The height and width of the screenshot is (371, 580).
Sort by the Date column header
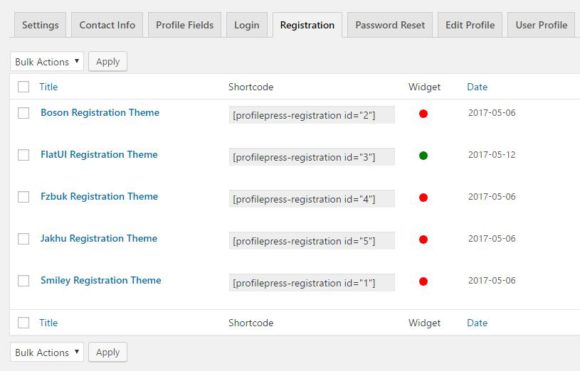[477, 87]
